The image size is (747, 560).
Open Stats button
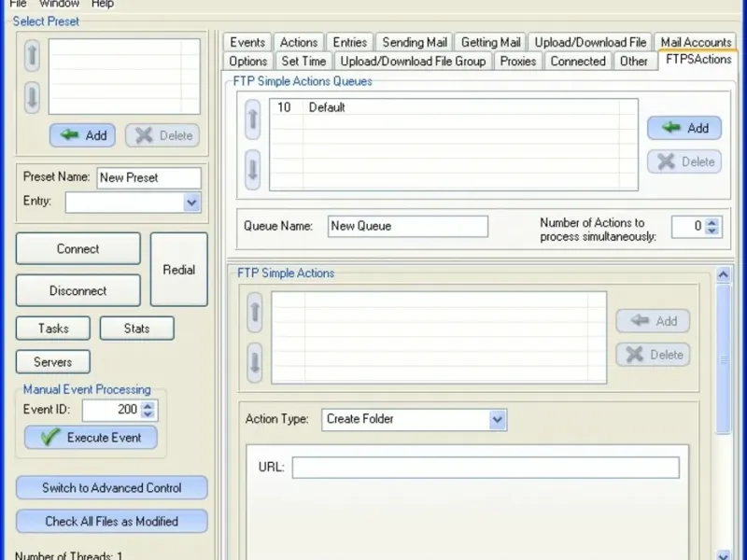(x=136, y=329)
